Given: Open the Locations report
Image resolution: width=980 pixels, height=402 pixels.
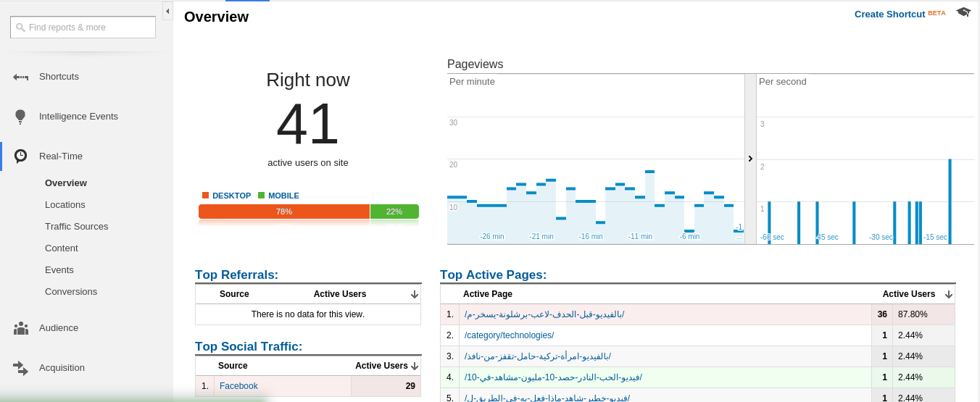Looking at the screenshot, I should [x=65, y=205].
